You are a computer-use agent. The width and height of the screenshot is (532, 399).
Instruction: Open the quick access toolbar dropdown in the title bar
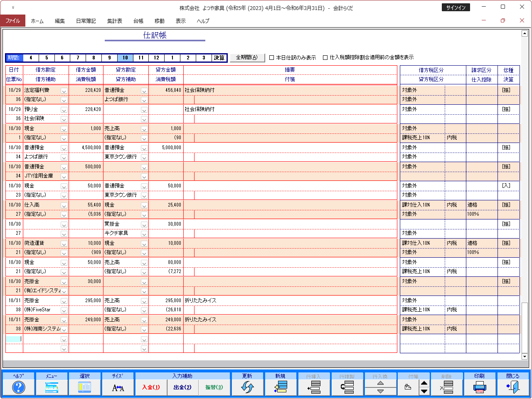pyautogui.click(x=13, y=7)
